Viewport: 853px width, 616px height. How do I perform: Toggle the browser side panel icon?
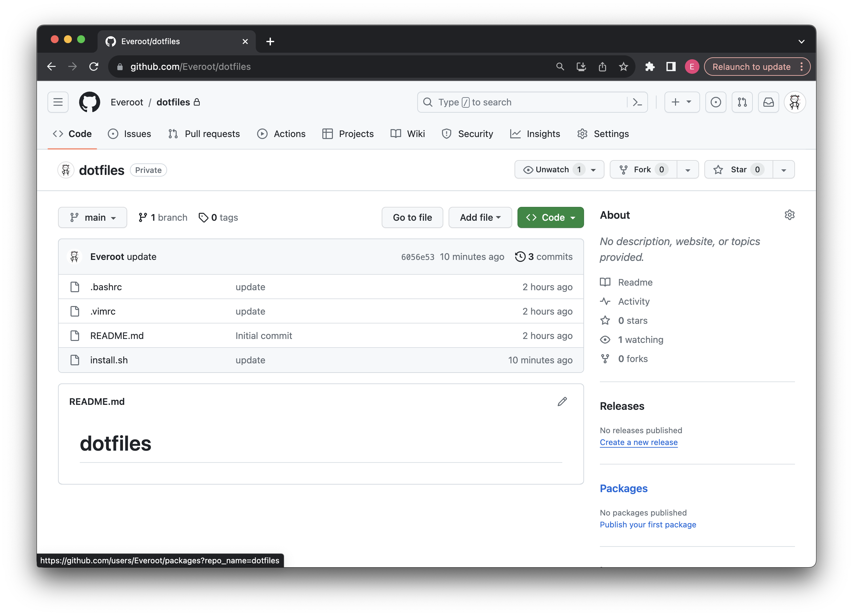point(671,67)
